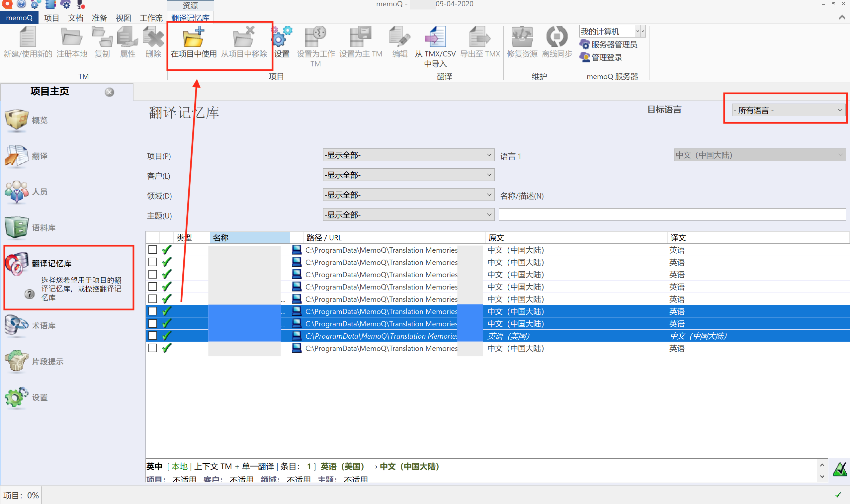Click the 离线同步 icon
This screenshot has height=504, width=850.
pyautogui.click(x=556, y=36)
